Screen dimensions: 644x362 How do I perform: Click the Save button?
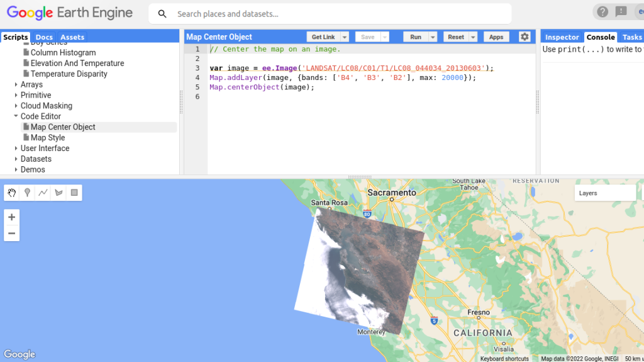[x=367, y=37]
